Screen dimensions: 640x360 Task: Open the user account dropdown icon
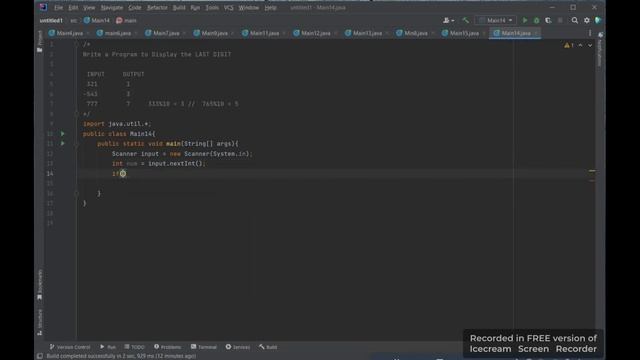[448, 20]
